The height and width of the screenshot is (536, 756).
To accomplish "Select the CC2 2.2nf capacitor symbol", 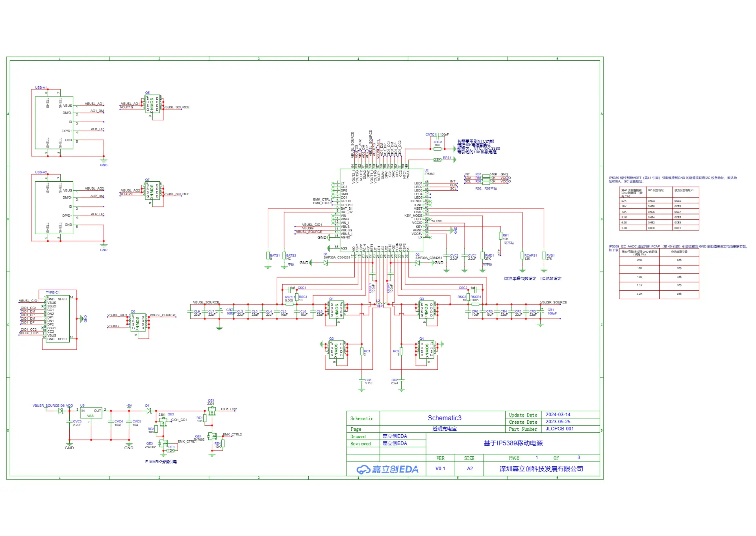I will (401, 380).
